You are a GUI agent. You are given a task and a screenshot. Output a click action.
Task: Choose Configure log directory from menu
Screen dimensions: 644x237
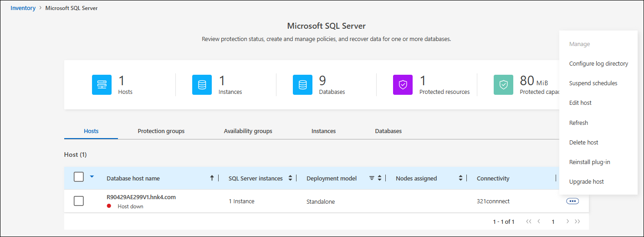pos(598,64)
